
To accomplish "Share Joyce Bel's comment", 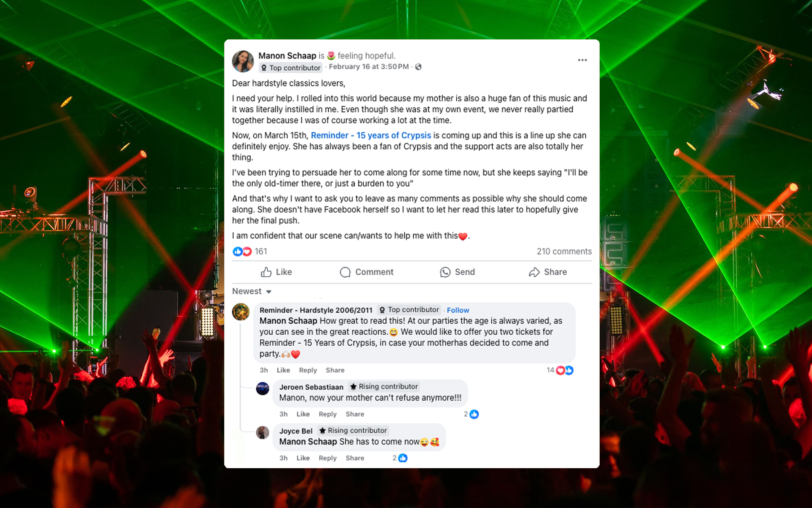I will coord(355,458).
